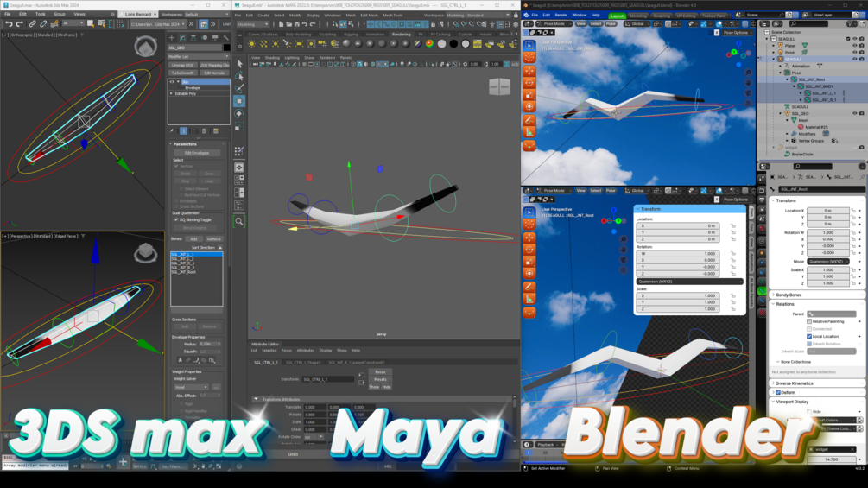Open the Maya Modeling menu set dropdown
The width and height of the screenshot is (868, 488).
tap(252, 24)
